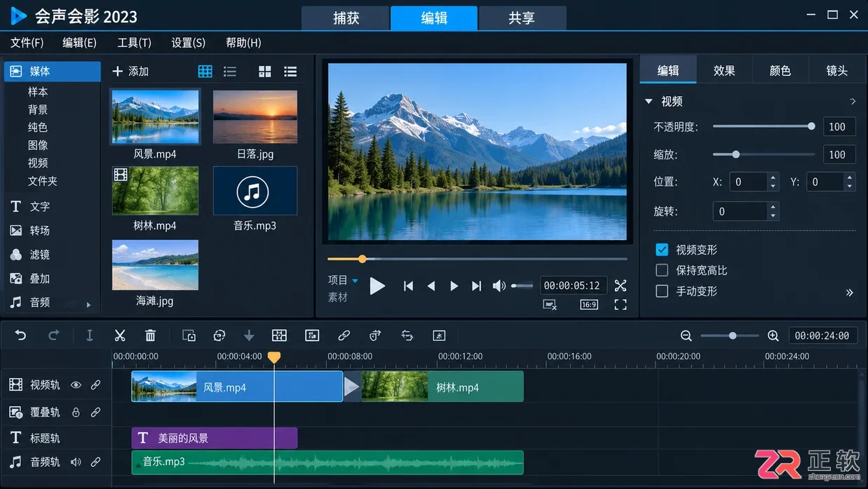Click the undo arrow in timeline toolbar

(x=20, y=335)
